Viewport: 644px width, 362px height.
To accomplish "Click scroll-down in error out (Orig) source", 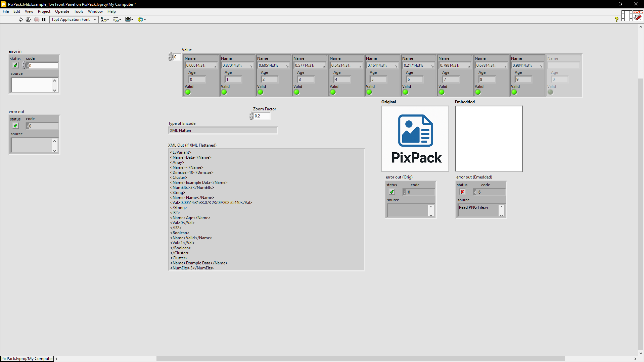I will point(431,215).
